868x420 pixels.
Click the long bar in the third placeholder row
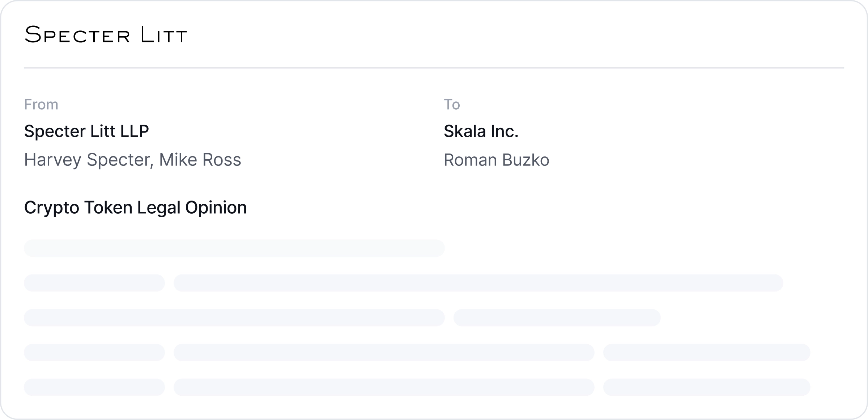click(x=234, y=318)
